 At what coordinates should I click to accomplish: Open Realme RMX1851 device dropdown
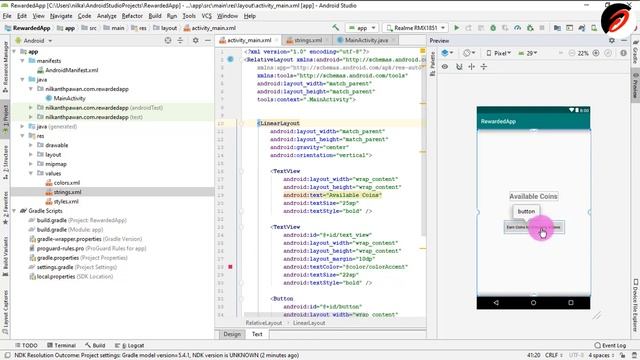click(416, 28)
